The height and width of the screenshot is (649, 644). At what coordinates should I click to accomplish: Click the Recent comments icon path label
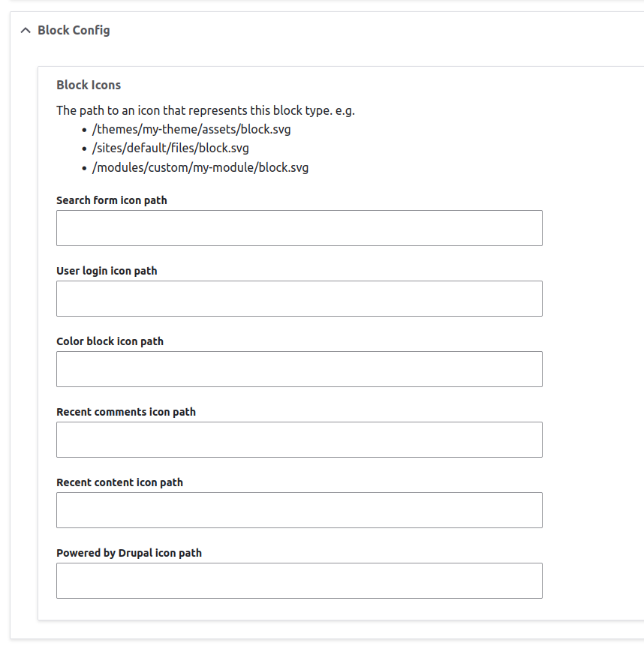(x=125, y=412)
